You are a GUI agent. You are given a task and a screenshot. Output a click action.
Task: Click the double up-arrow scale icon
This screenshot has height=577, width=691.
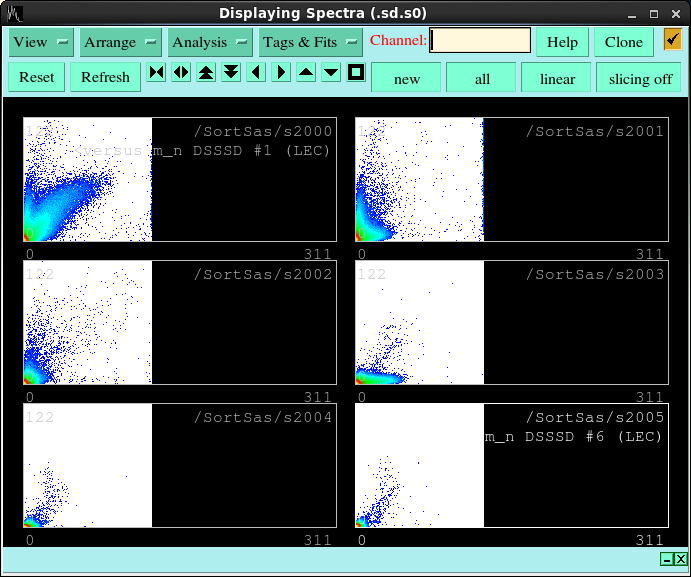pyautogui.click(x=206, y=72)
